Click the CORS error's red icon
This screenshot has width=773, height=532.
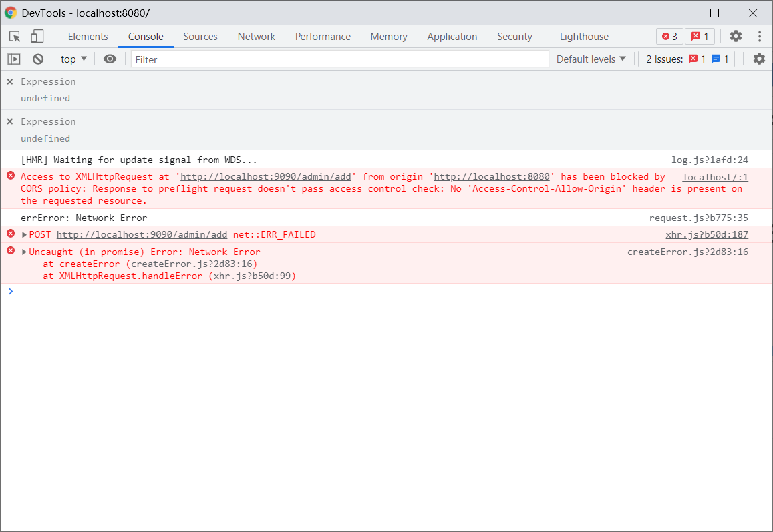(x=11, y=176)
